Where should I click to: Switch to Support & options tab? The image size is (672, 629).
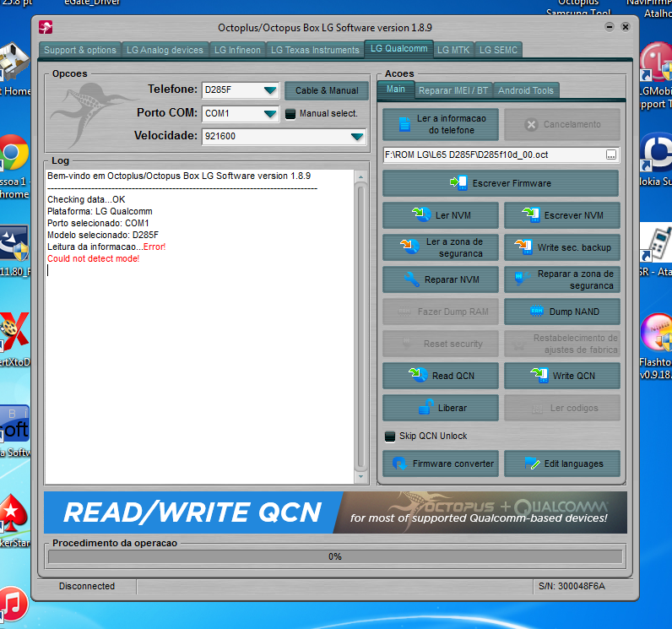pyautogui.click(x=79, y=50)
